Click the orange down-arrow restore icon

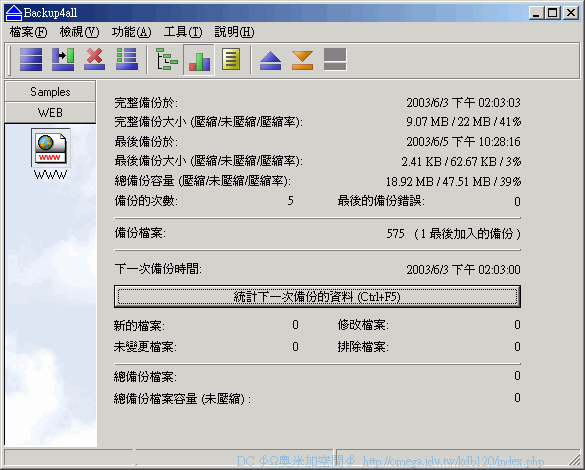click(302, 60)
